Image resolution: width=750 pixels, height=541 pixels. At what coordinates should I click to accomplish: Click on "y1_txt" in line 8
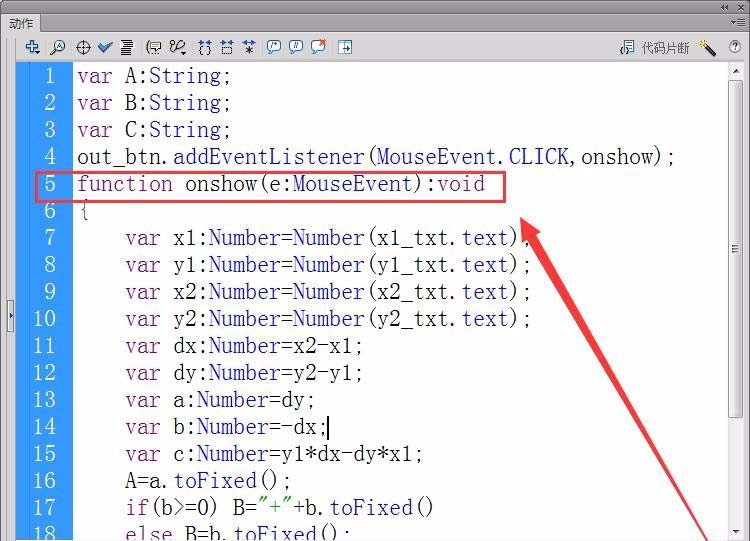pos(413,265)
